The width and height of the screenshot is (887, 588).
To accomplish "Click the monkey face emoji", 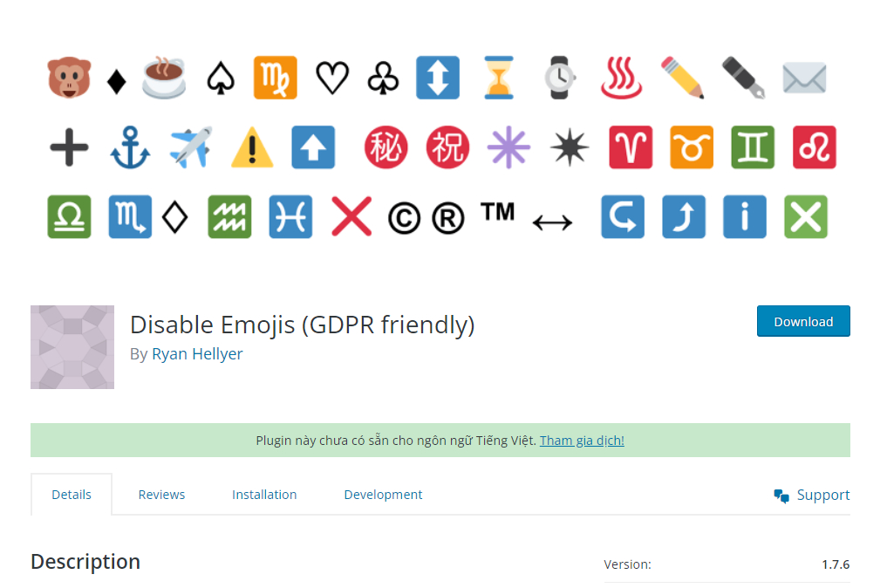I will pos(69,78).
